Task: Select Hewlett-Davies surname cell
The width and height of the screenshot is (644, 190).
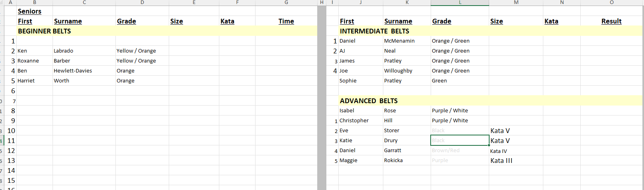Action: [84, 71]
